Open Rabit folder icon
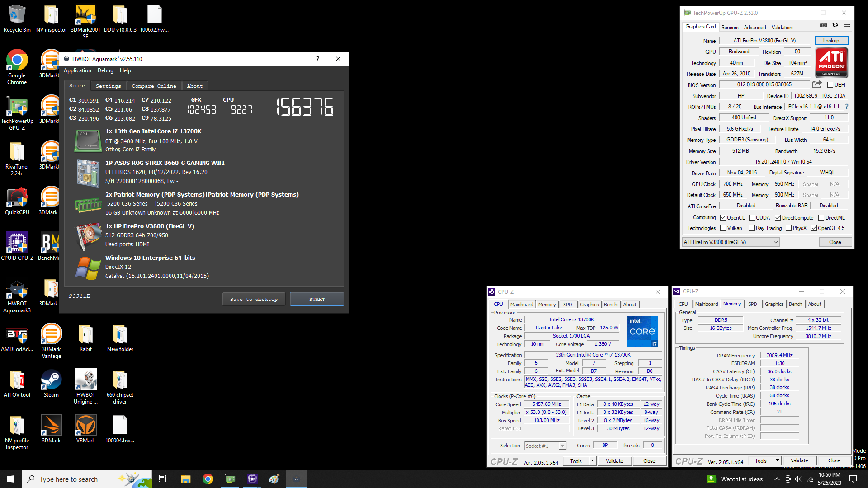 pyautogui.click(x=85, y=338)
